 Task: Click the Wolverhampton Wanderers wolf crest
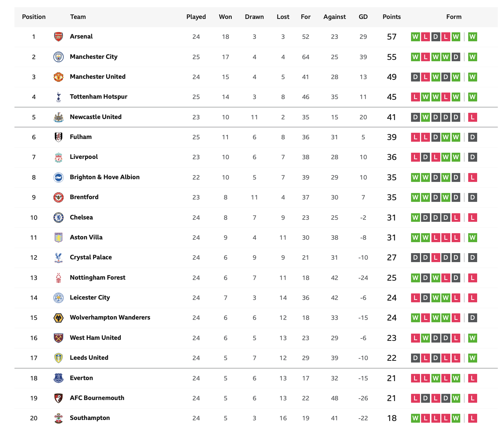59,318
